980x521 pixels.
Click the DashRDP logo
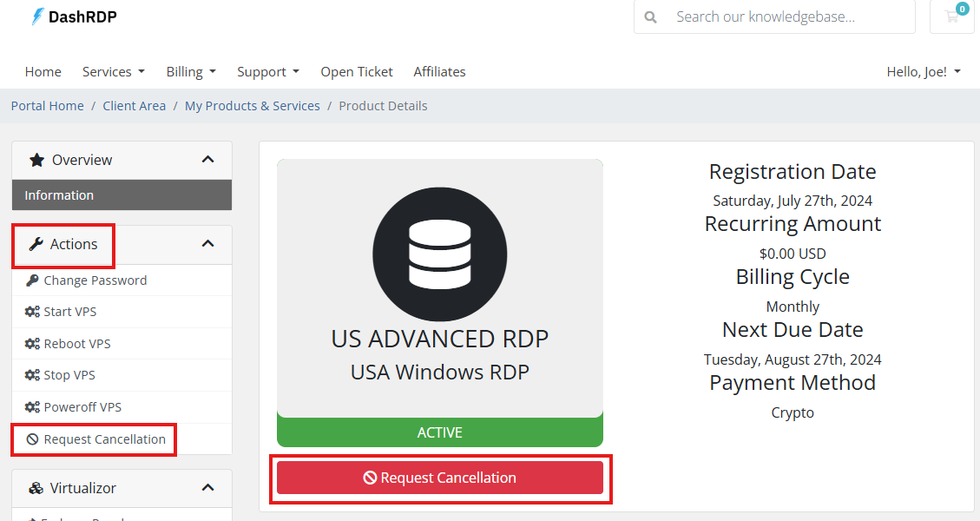74,16
